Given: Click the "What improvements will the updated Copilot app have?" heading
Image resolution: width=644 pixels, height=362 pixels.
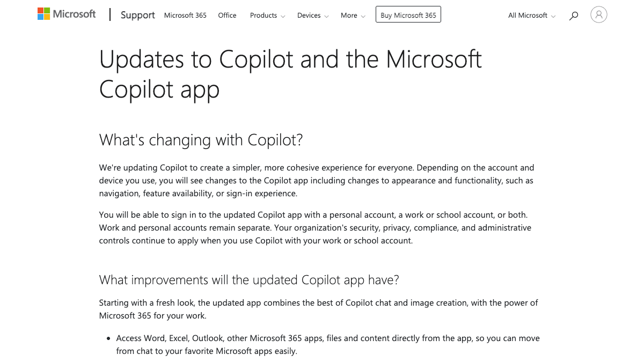Looking at the screenshot, I should (249, 280).
